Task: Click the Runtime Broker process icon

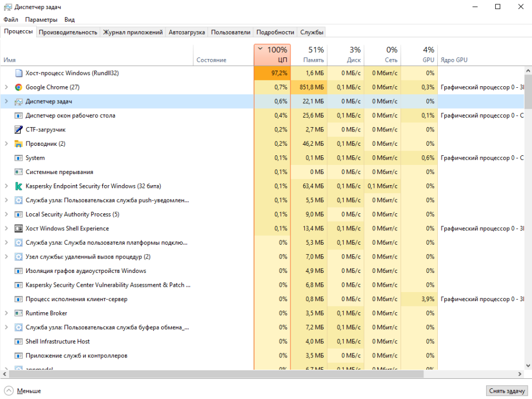Action: tap(19, 313)
